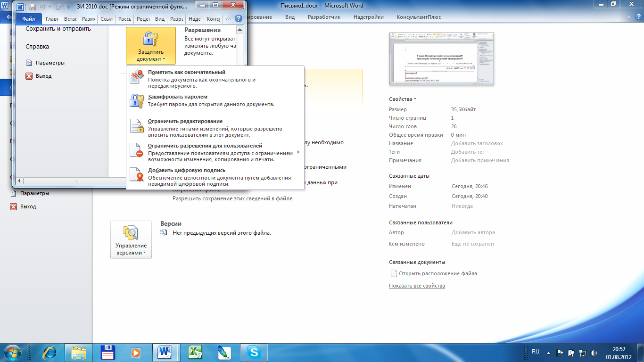Open Вид tab in ЗИ 2010.doc window
644x362 pixels.
point(160,19)
